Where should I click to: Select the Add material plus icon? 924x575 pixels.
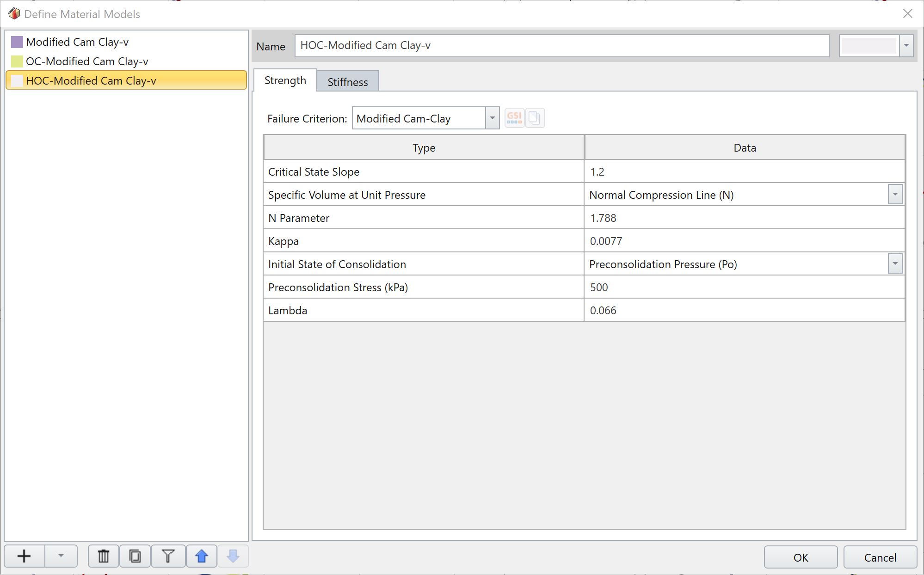[24, 556]
